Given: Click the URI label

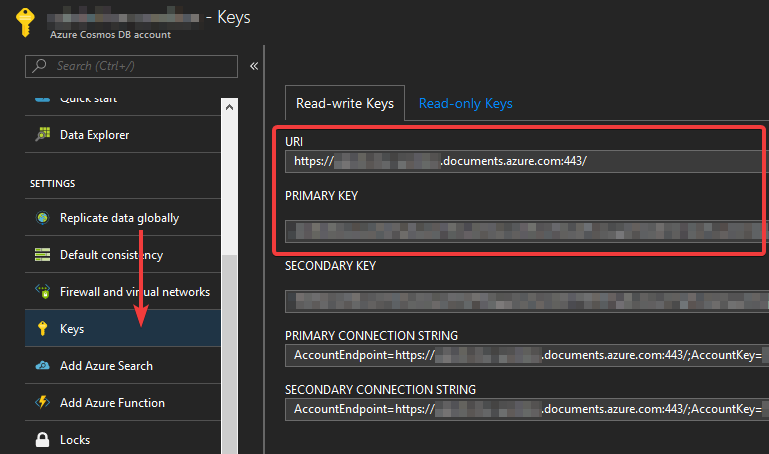Looking at the screenshot, I should pos(294,142).
